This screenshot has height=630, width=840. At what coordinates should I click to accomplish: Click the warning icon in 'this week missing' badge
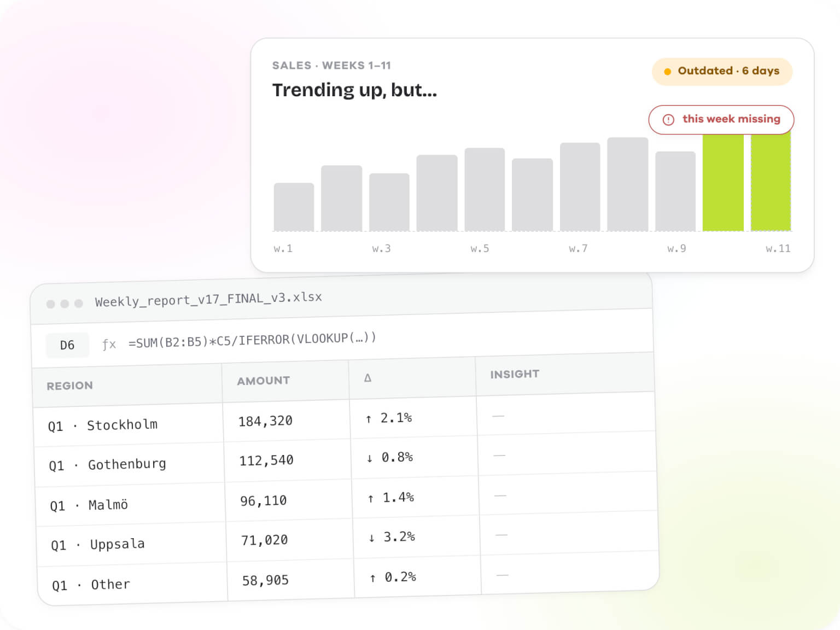point(668,120)
